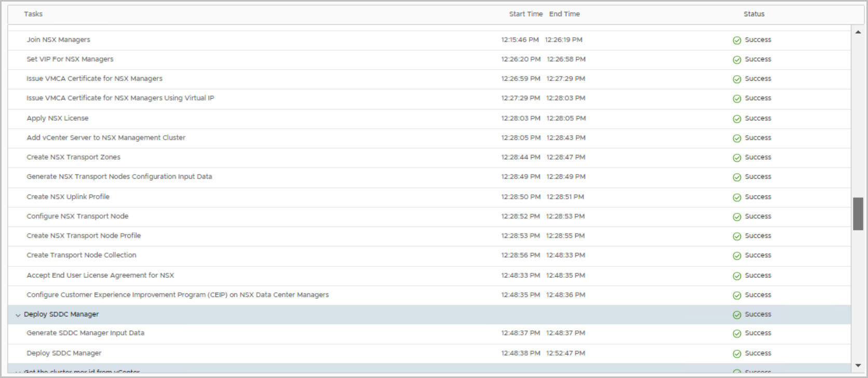Click success icon for Set VIP For NSX Managers
868x378 pixels.
[737, 60]
